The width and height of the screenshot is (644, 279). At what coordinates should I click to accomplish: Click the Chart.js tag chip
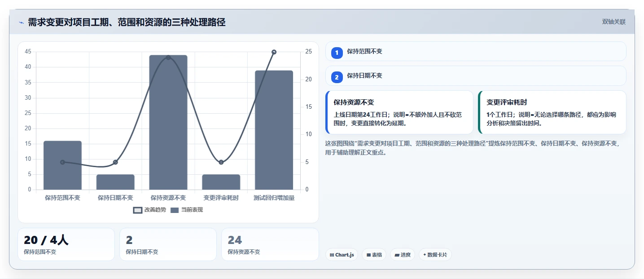(x=342, y=255)
